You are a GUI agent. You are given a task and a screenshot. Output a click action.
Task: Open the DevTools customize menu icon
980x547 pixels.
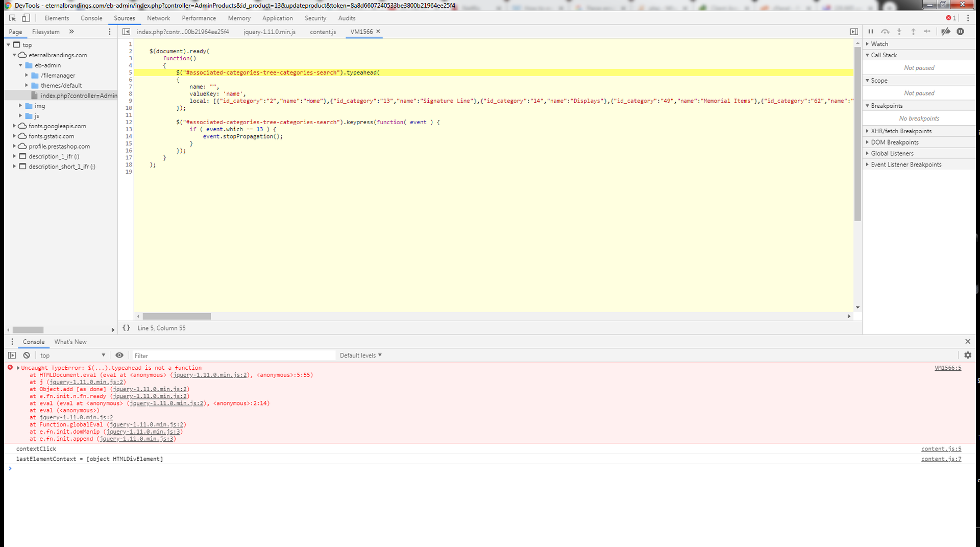click(968, 18)
